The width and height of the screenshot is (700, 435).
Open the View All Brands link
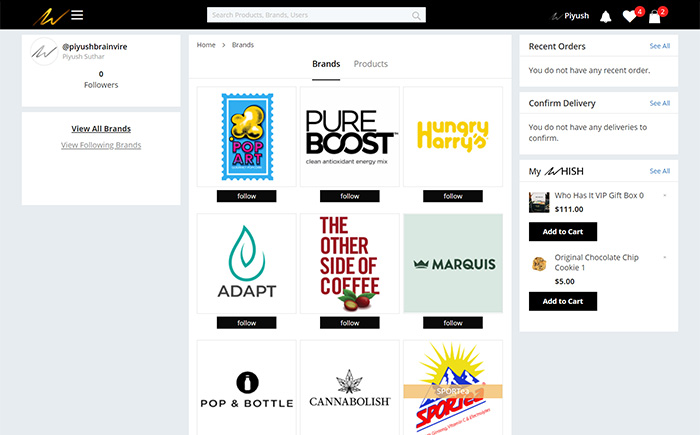[101, 129]
